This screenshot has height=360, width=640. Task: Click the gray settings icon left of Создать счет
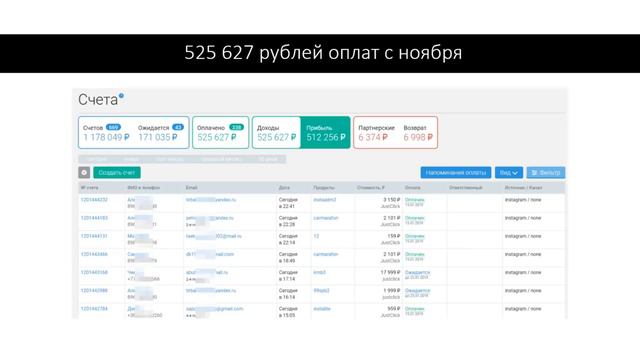coord(84,173)
